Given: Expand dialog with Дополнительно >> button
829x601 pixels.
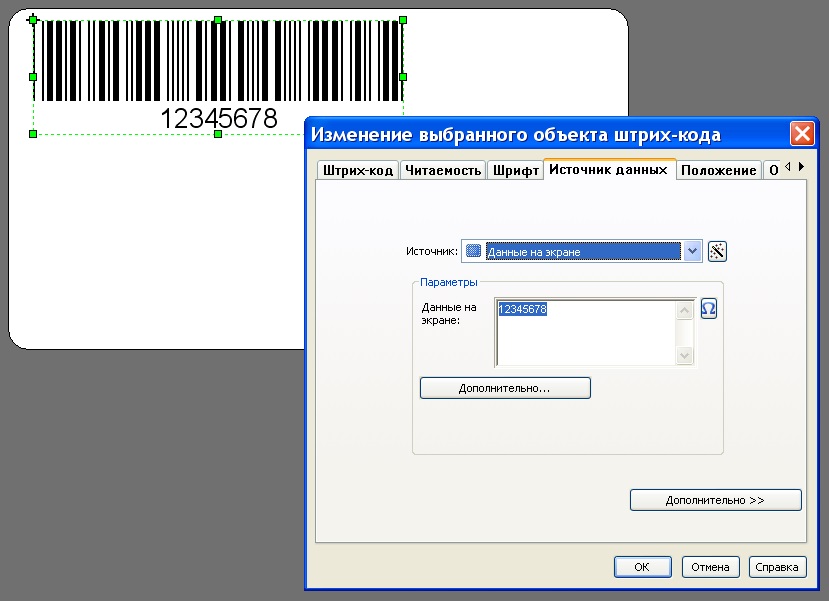Looking at the screenshot, I should pos(715,500).
